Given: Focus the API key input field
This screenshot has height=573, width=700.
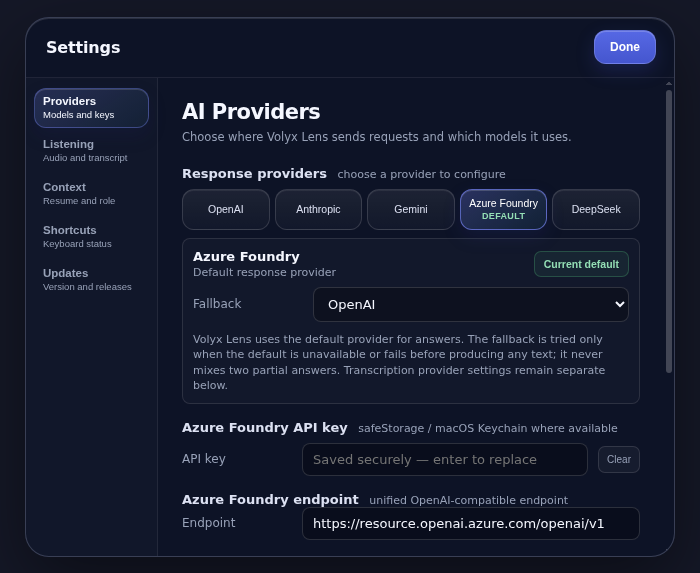Looking at the screenshot, I should (x=445, y=459).
